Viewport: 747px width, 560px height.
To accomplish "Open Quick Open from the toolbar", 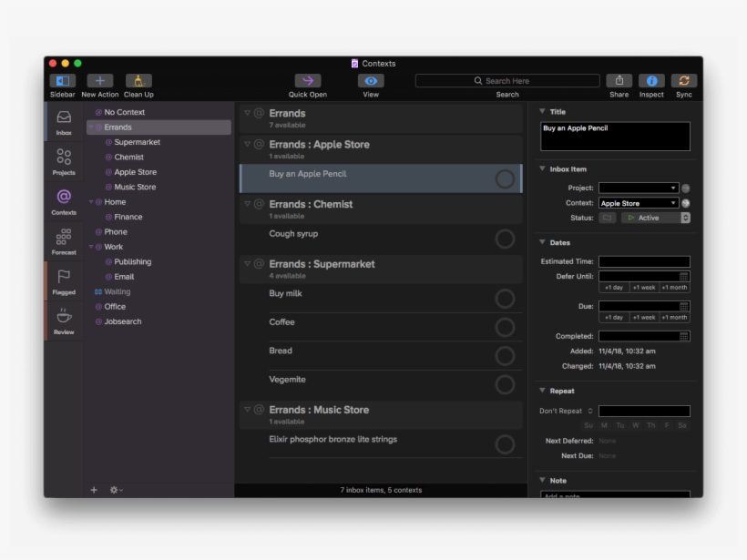I will [308, 81].
